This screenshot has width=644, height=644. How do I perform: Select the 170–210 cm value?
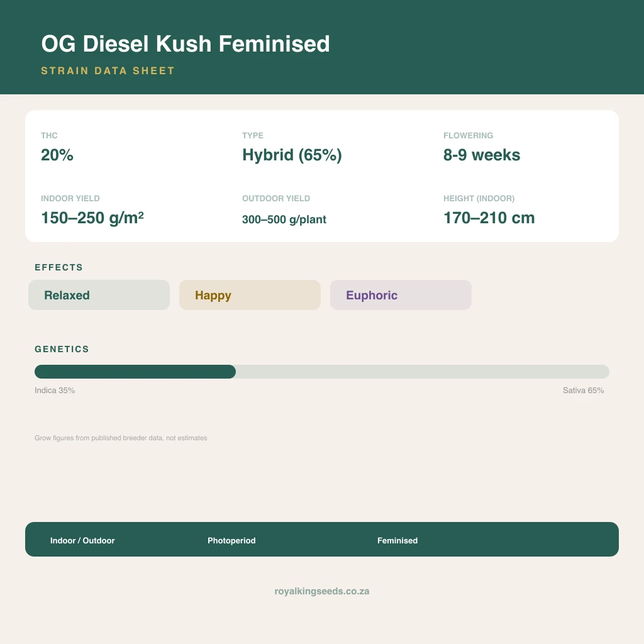(489, 218)
